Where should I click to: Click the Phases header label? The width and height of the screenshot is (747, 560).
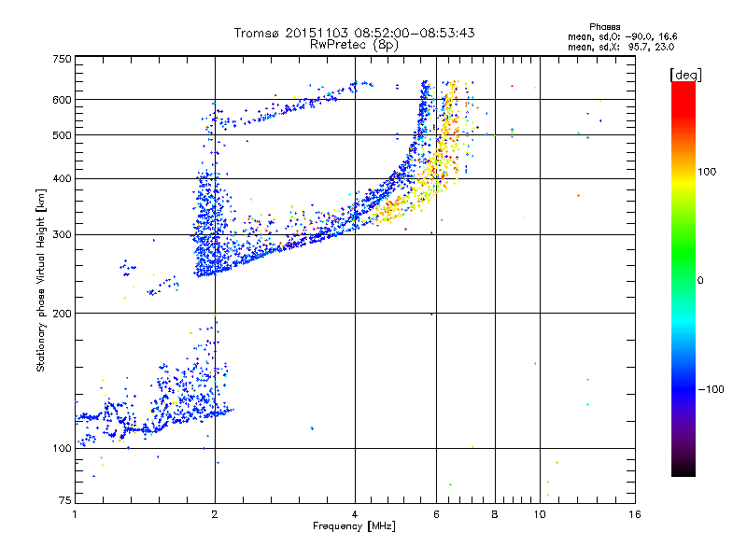(x=604, y=27)
